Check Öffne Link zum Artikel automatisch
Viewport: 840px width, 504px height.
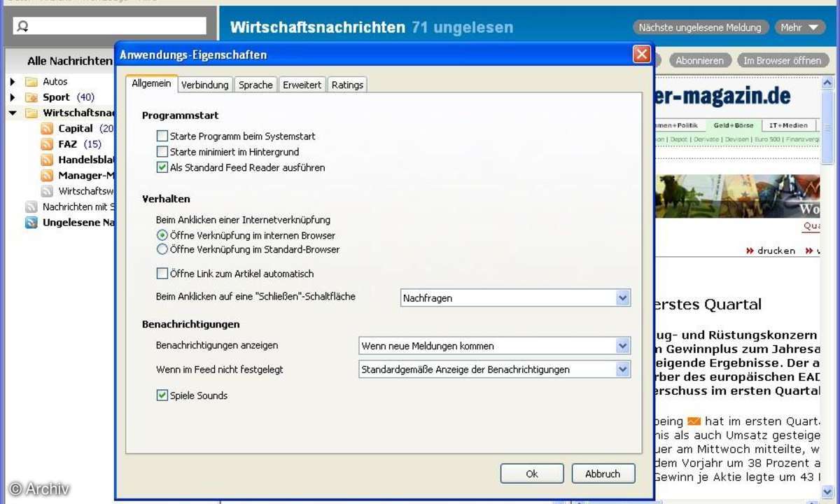(162, 274)
